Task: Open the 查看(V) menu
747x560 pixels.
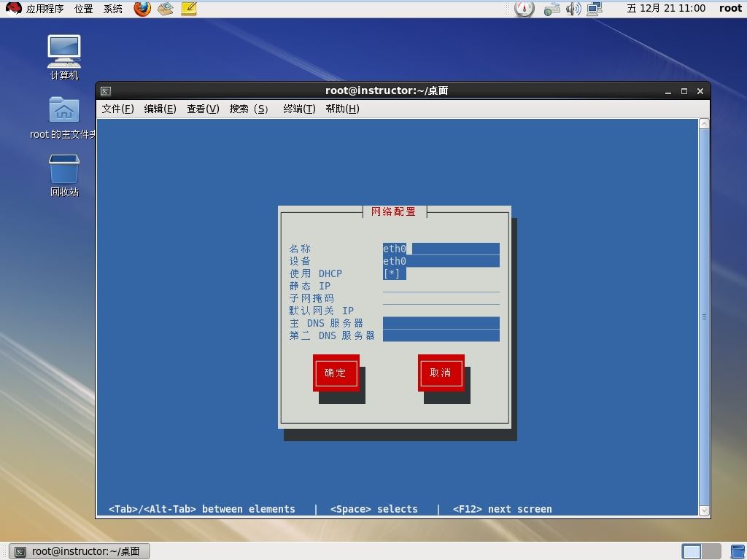Action: click(x=203, y=109)
